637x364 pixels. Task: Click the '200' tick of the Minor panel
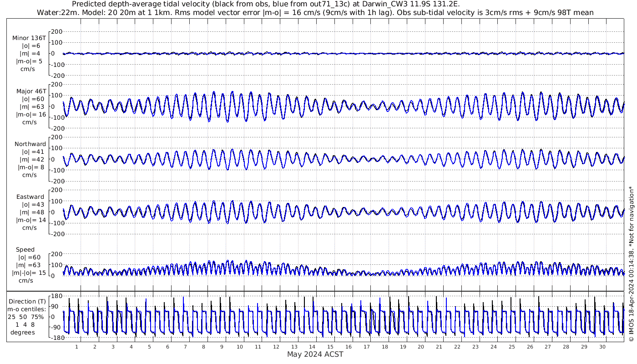coord(56,31)
